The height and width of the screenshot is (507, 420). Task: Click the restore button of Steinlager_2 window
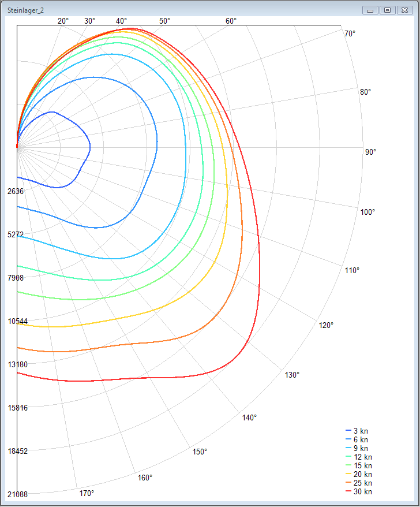[x=388, y=10]
